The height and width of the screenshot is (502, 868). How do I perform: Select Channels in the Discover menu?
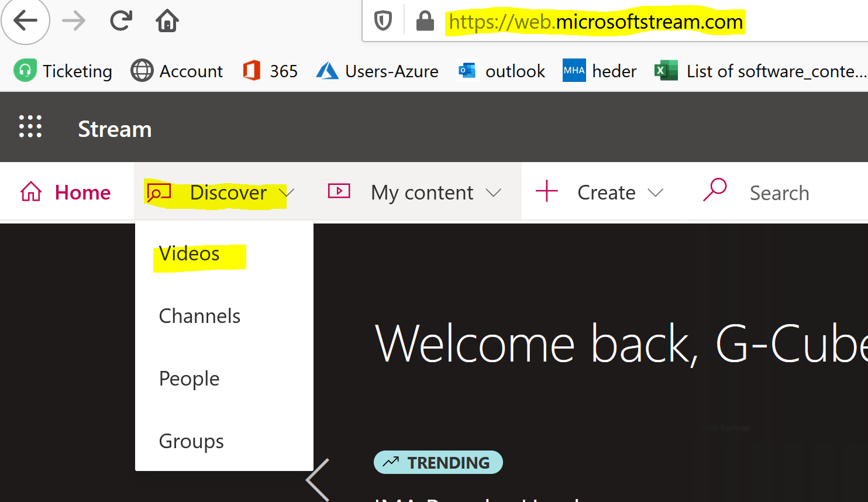click(224, 316)
